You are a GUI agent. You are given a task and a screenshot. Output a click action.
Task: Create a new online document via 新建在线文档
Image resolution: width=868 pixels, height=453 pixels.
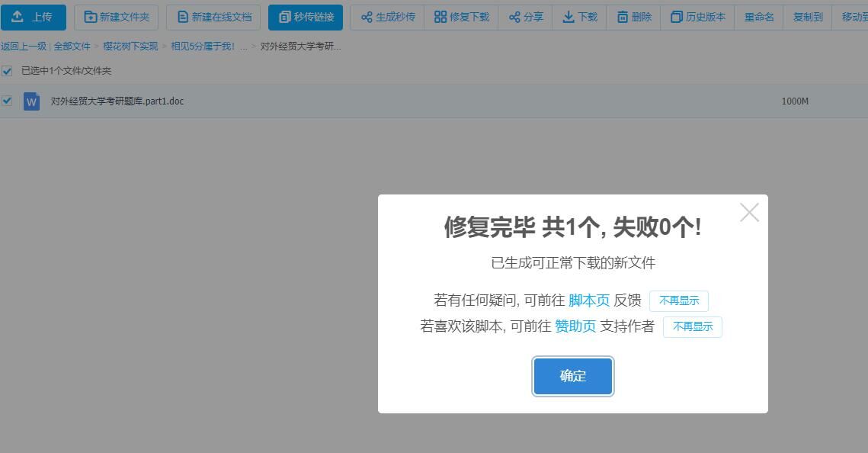(213, 17)
